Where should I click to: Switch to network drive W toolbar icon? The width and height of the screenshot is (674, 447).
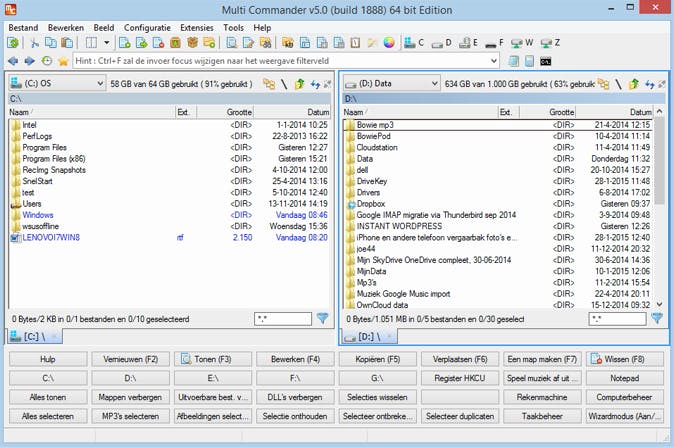point(522,43)
